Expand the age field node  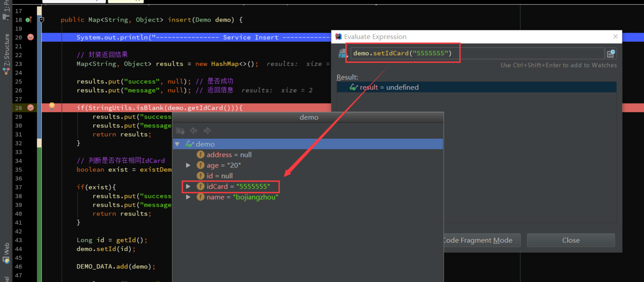pos(188,165)
